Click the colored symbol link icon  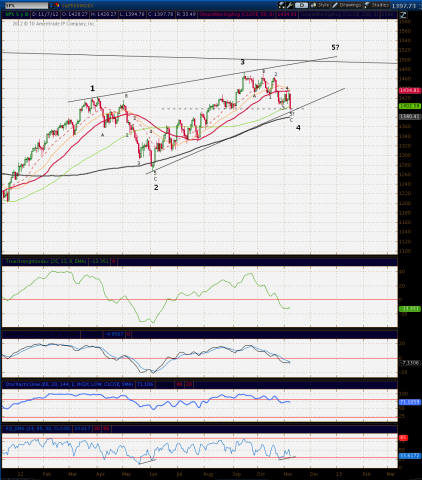tap(57, 5)
